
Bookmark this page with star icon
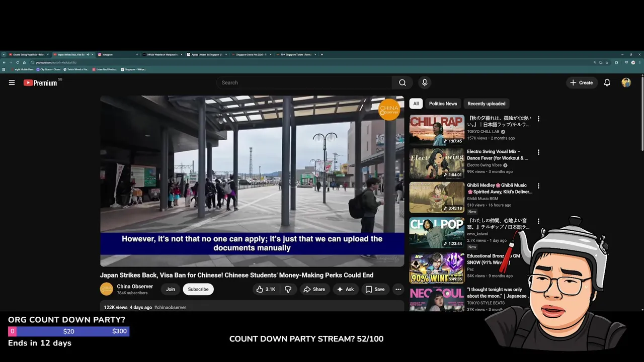607,62
